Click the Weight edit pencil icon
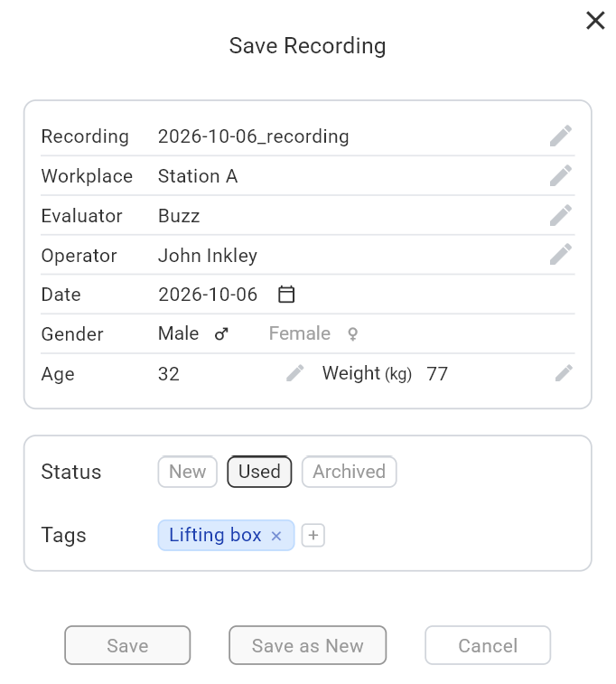The image size is (616, 684). point(564,373)
